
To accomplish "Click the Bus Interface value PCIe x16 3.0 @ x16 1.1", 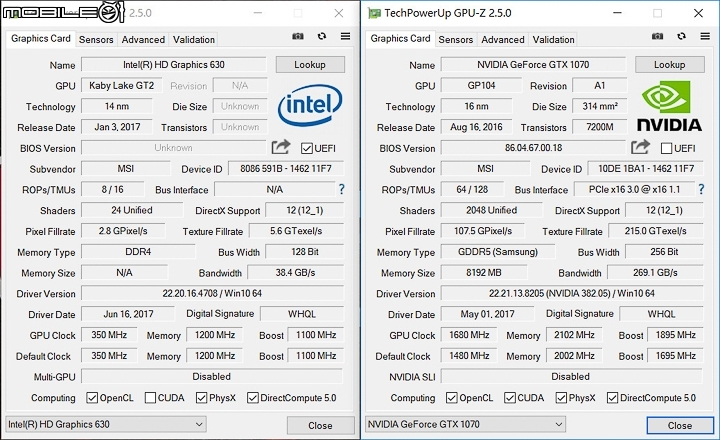I will (x=634, y=189).
